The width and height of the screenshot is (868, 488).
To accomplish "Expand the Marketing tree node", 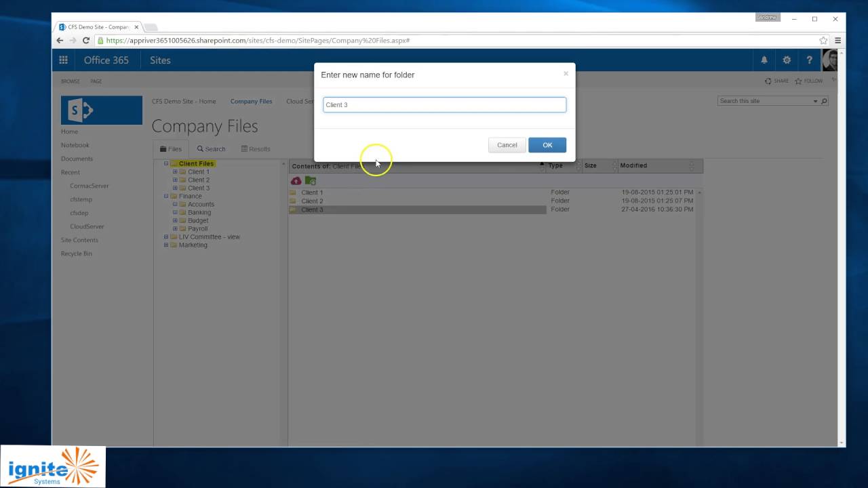I will pos(166,245).
